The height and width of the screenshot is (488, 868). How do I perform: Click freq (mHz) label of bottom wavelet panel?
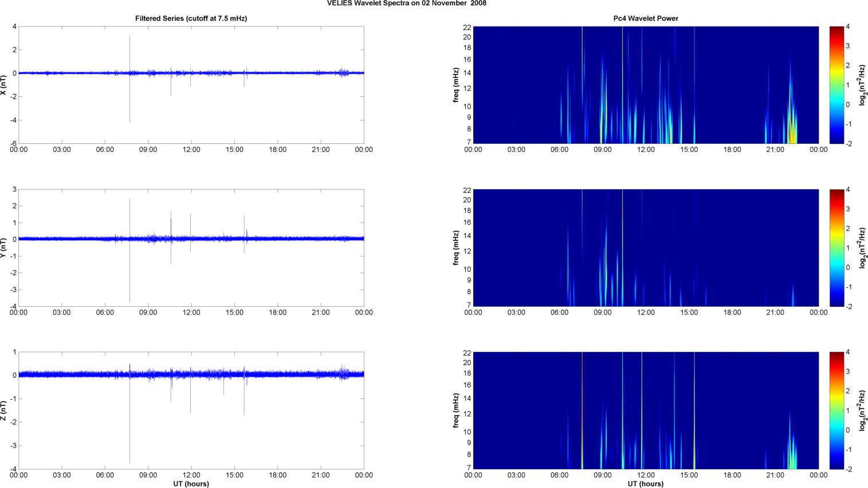coord(456,411)
